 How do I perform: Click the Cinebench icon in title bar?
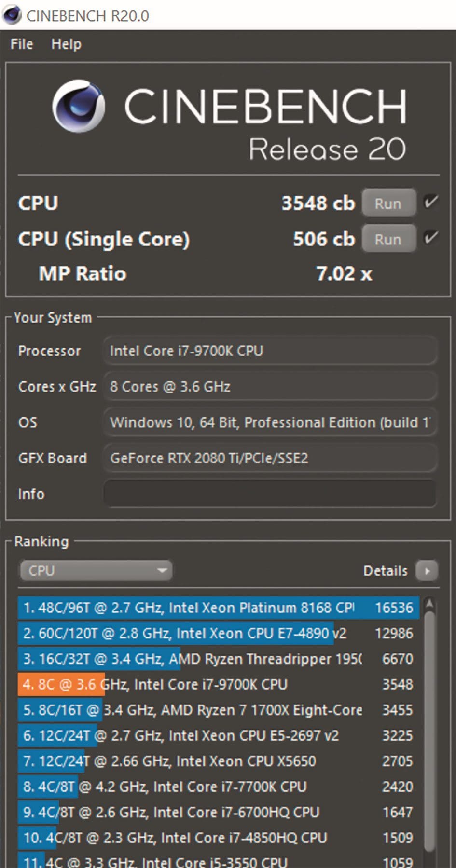12,15
